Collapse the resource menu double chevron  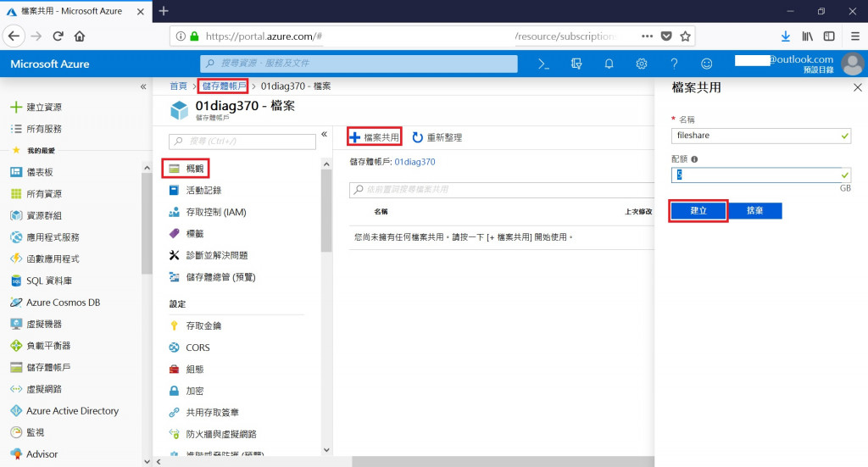pyautogui.click(x=324, y=135)
